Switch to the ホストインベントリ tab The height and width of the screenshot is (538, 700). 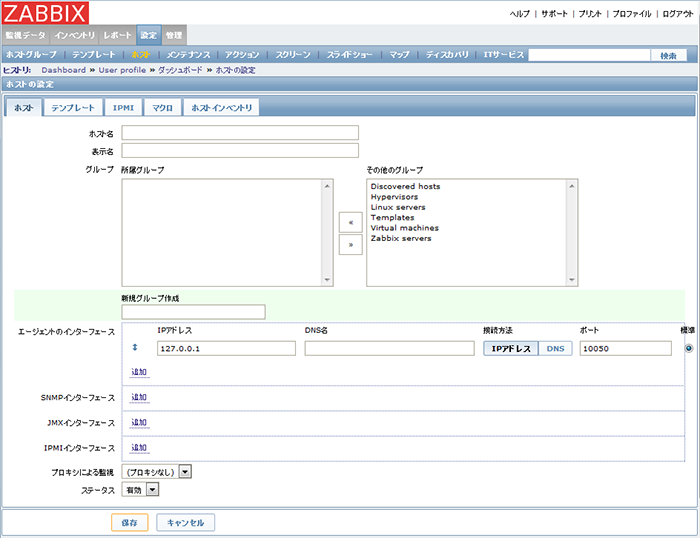click(221, 108)
